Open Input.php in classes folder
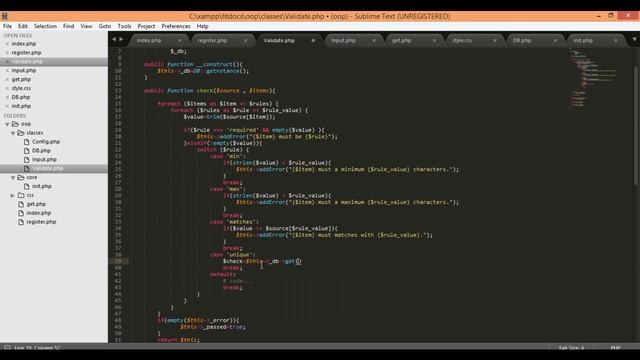The height and width of the screenshot is (360, 640). 44,160
